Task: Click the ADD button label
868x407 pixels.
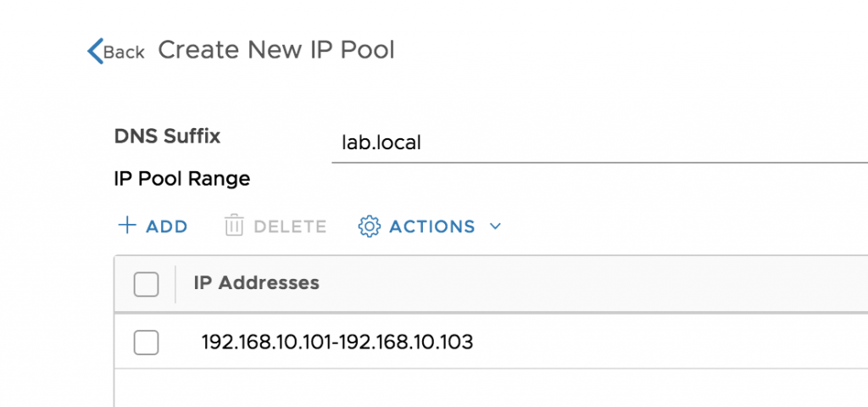Action: click(x=167, y=226)
